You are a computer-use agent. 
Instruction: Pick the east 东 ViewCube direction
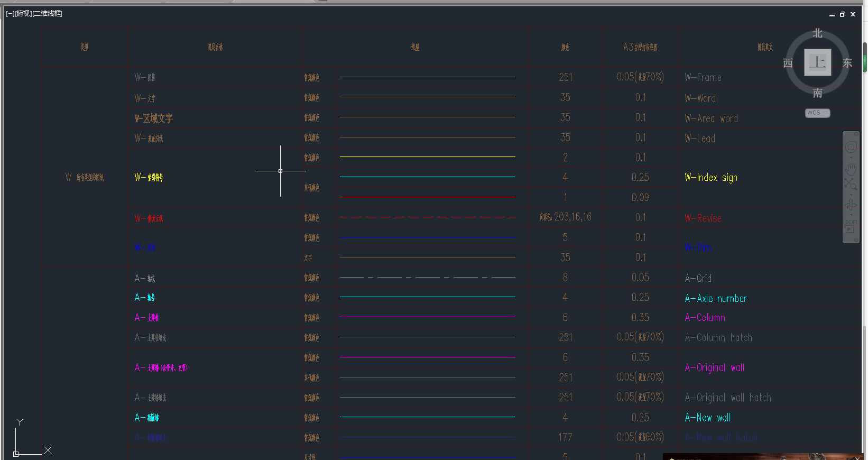tap(847, 63)
